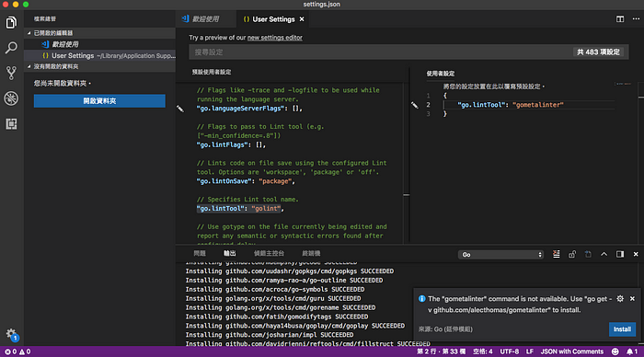Click the "go.lintTool": "golint" default setting
The width and height of the screenshot is (644, 357).
[x=240, y=209]
